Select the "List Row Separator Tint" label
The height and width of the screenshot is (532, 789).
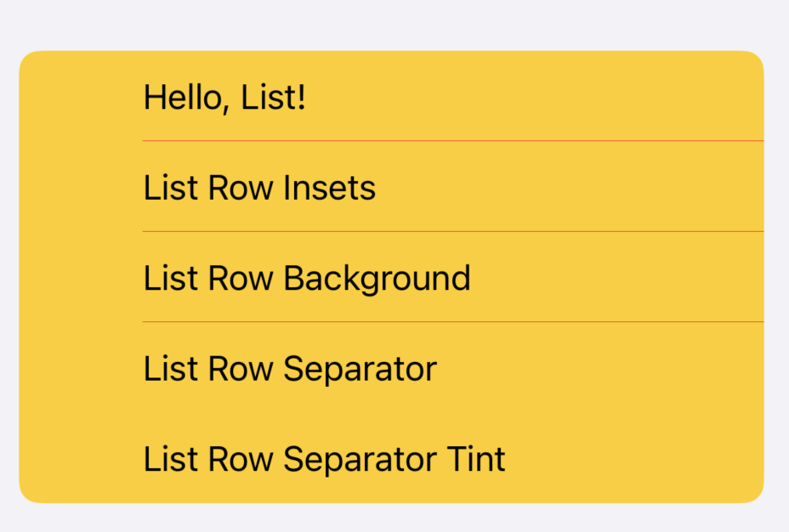click(x=324, y=460)
